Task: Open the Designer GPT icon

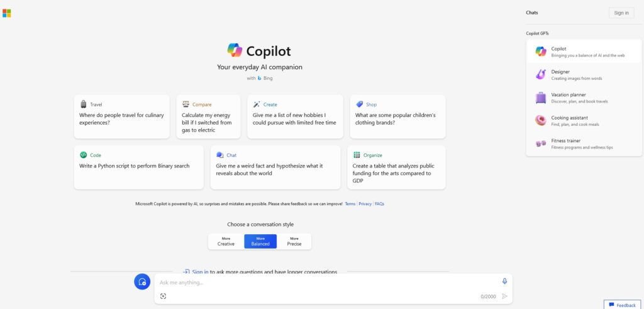Action: click(x=540, y=74)
